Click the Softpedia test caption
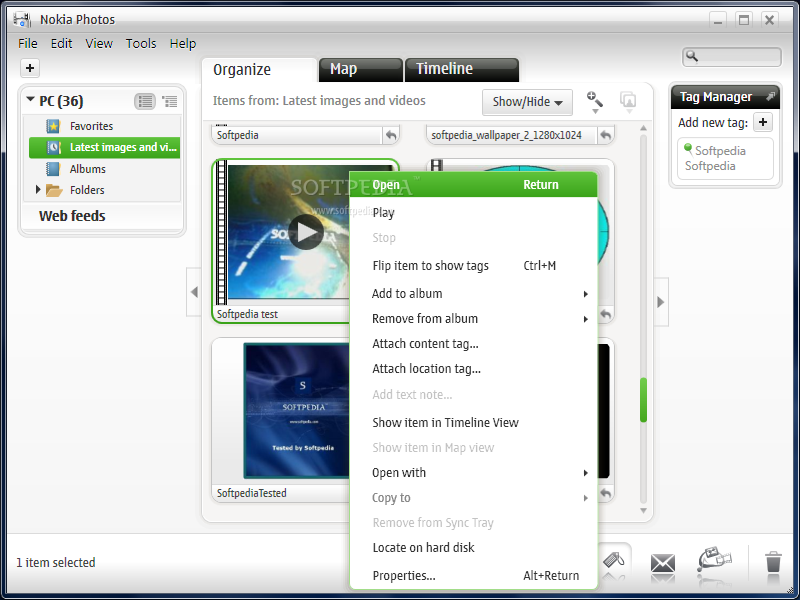 [x=247, y=314]
